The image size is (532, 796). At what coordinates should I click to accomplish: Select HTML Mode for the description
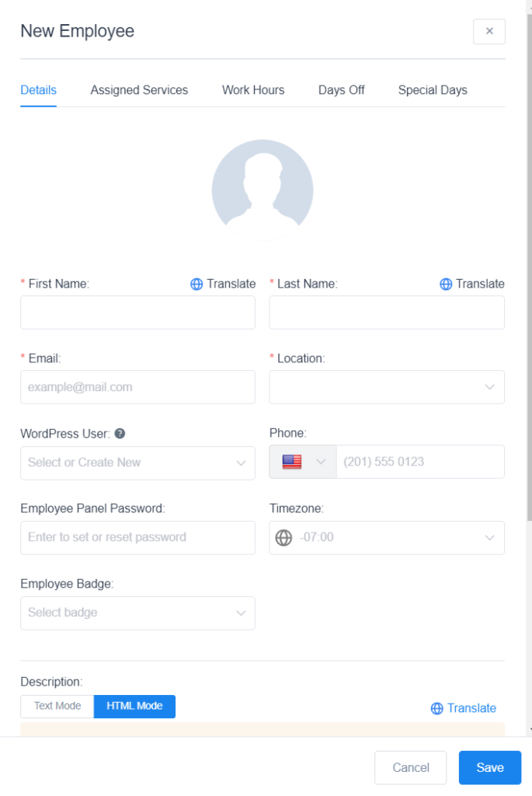[x=134, y=706]
